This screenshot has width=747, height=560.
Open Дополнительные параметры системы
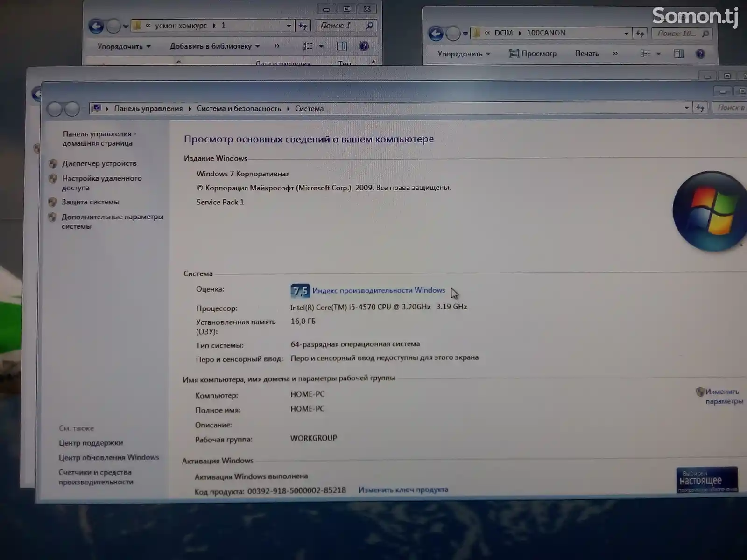(113, 222)
